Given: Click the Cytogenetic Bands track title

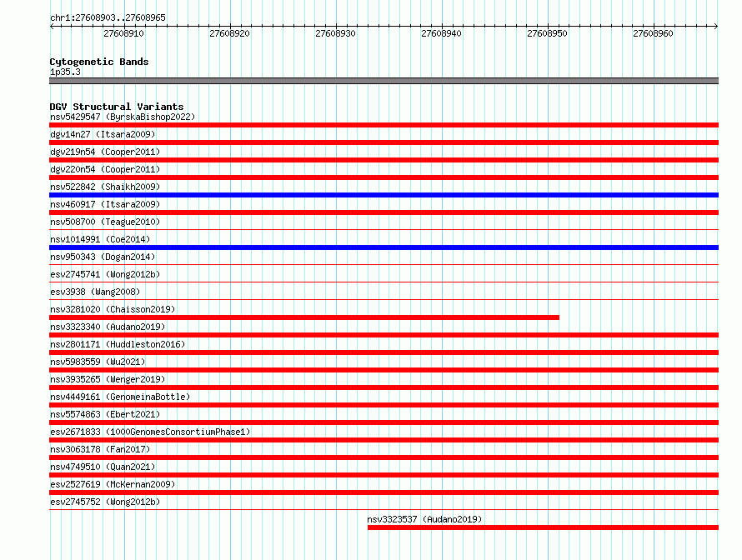Looking at the screenshot, I should tap(99, 62).
